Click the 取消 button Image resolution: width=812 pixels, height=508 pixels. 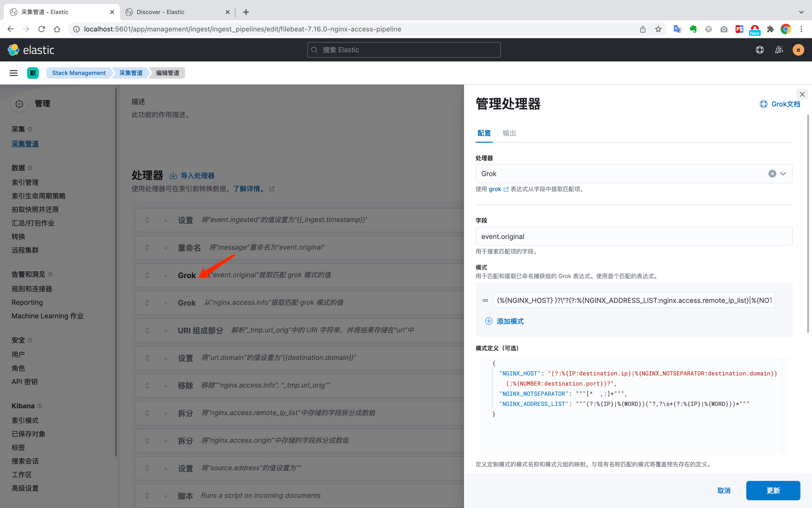tap(724, 491)
